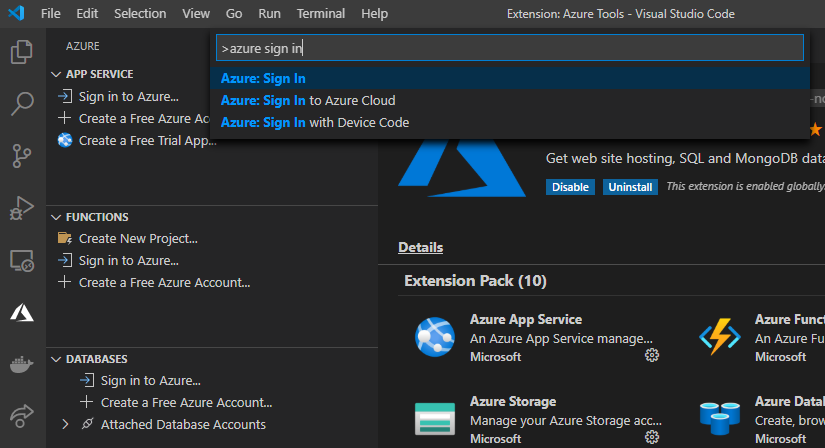Click the Azure Storage manage gear icon
825x448 pixels.
652,438
